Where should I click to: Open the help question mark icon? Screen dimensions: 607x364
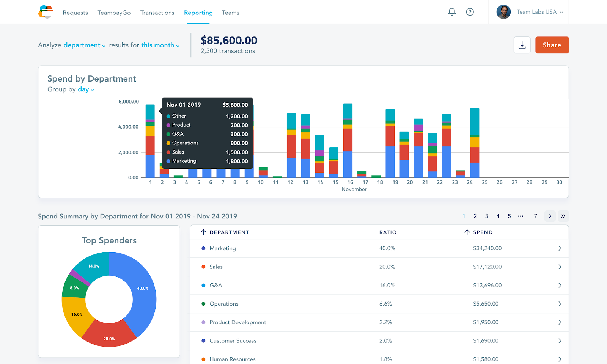(x=470, y=12)
